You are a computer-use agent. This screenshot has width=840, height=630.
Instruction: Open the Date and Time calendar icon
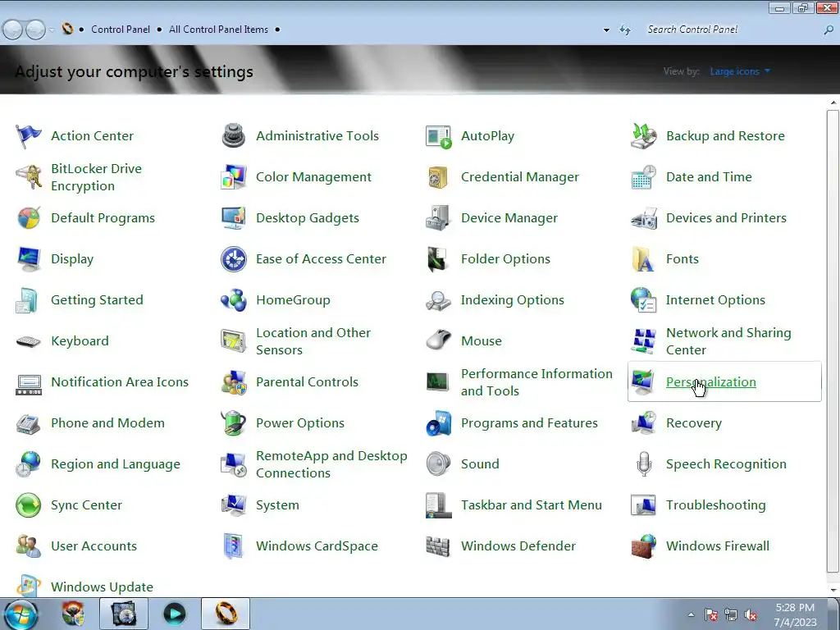point(643,177)
